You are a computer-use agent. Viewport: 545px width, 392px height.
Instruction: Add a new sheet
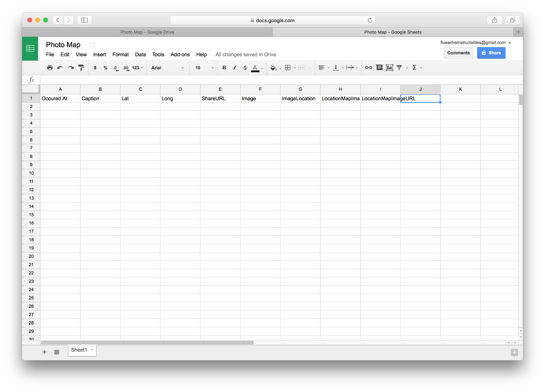pos(44,352)
